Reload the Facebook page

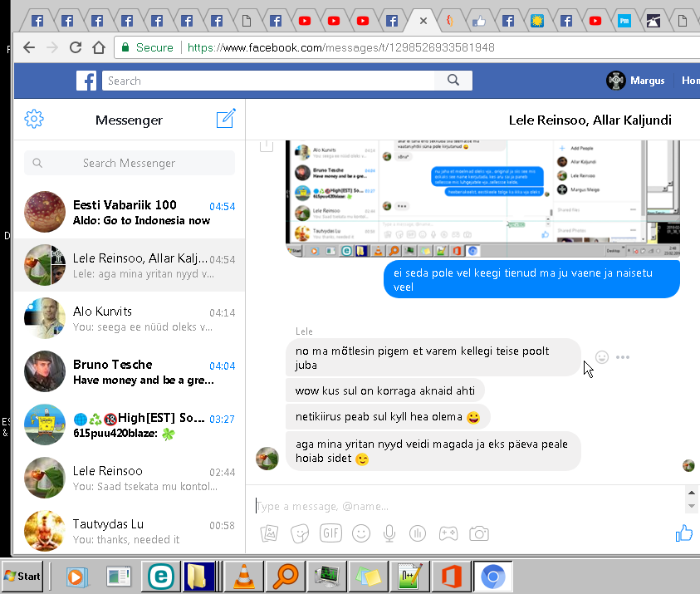pyautogui.click(x=76, y=47)
